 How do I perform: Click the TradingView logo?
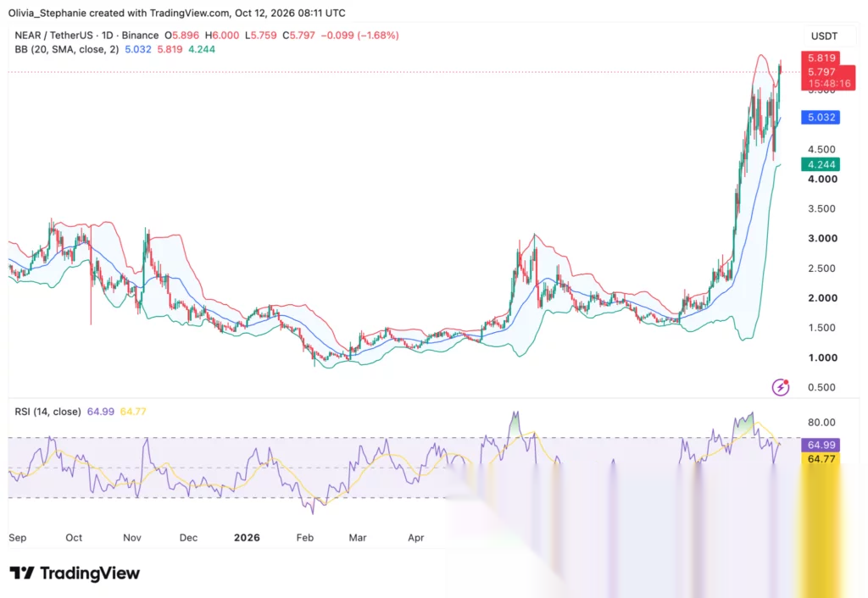coord(75,573)
